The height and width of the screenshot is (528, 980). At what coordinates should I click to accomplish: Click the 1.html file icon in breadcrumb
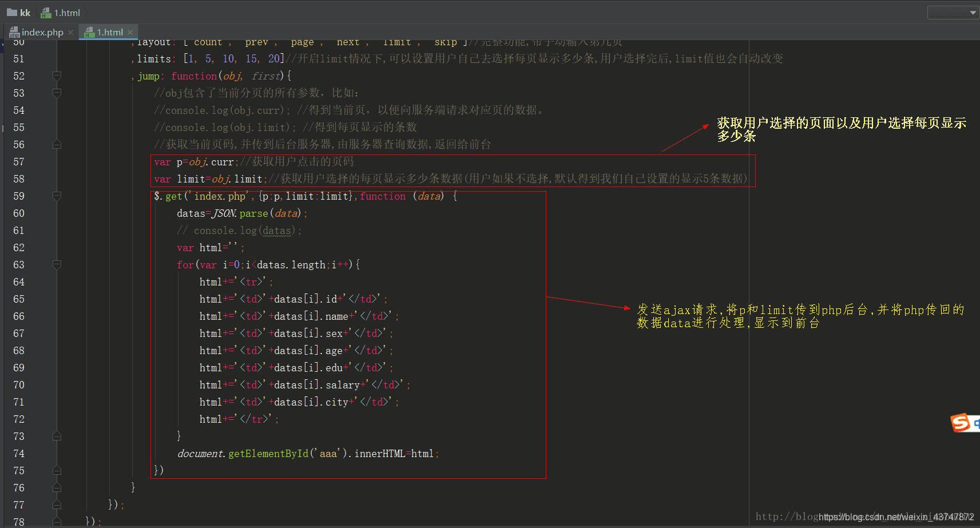click(x=46, y=13)
